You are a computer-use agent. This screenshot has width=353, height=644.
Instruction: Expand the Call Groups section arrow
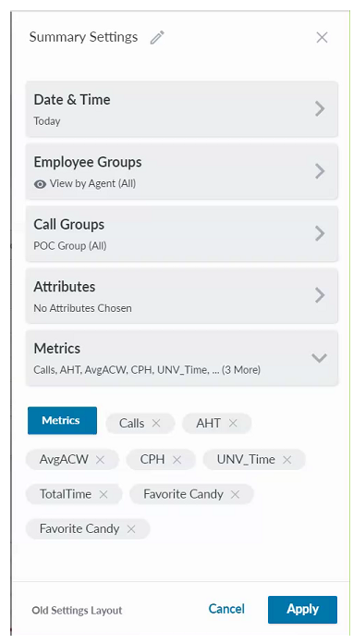tap(320, 233)
